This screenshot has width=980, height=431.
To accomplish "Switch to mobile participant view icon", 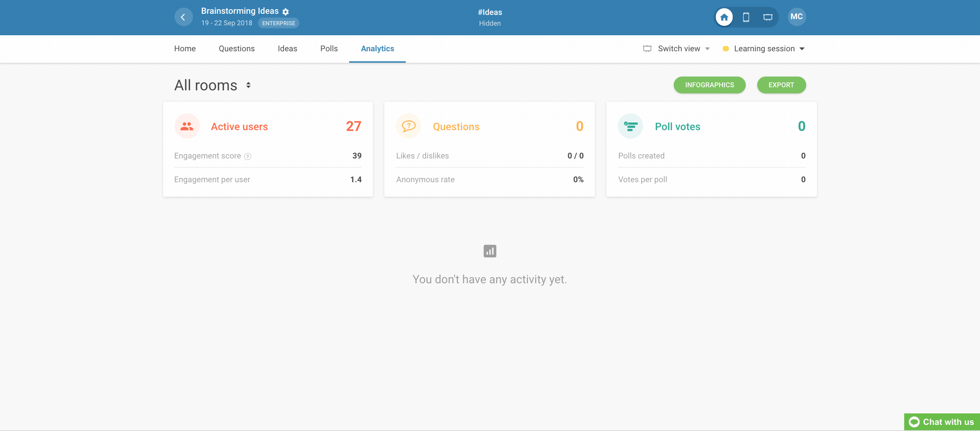I will tap(746, 17).
